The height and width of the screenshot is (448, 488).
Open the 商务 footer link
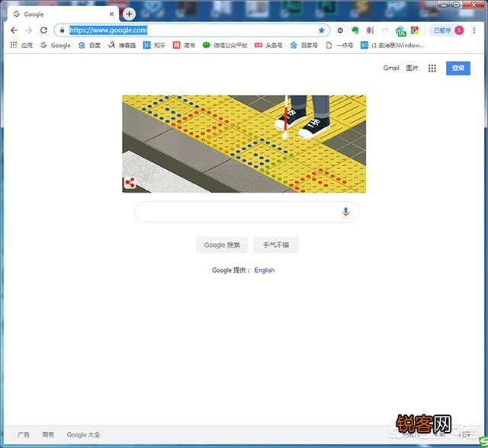pyautogui.click(x=48, y=434)
